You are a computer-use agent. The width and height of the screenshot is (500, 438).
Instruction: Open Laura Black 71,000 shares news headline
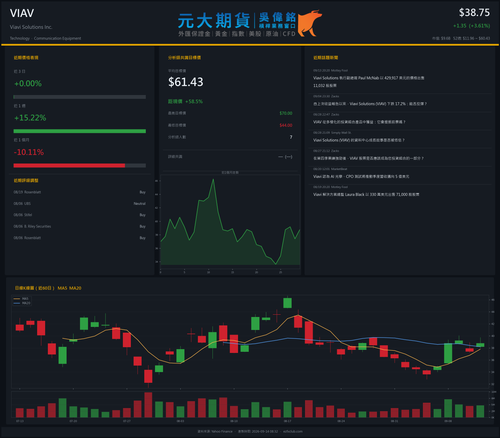[x=366, y=194]
